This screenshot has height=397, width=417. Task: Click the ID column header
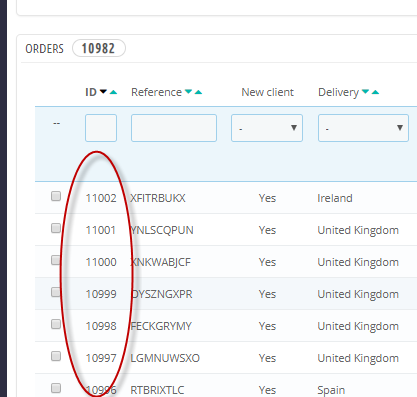click(x=91, y=92)
